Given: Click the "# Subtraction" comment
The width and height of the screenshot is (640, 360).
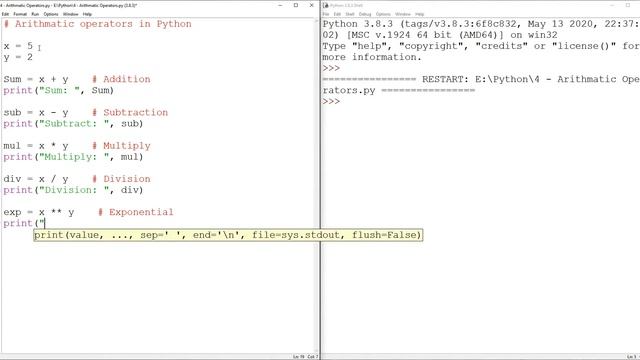Looking at the screenshot, I should click(x=130, y=113).
